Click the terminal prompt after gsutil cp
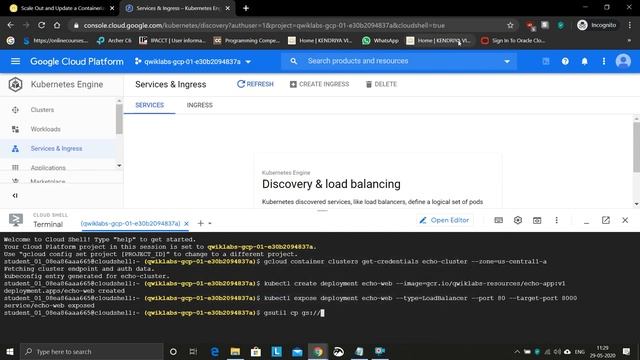Viewport: 640px width, 360px height. click(322, 313)
